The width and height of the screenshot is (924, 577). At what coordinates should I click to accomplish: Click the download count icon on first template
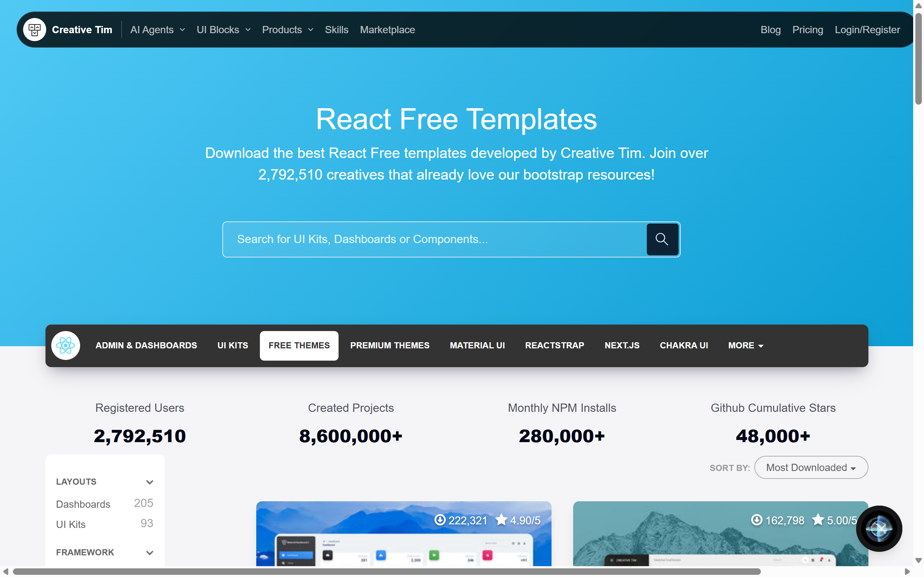pyautogui.click(x=440, y=520)
